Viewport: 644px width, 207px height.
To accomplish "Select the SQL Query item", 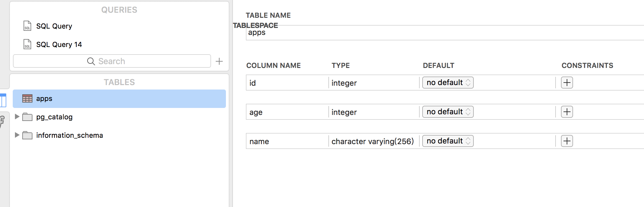I will pyautogui.click(x=54, y=26).
